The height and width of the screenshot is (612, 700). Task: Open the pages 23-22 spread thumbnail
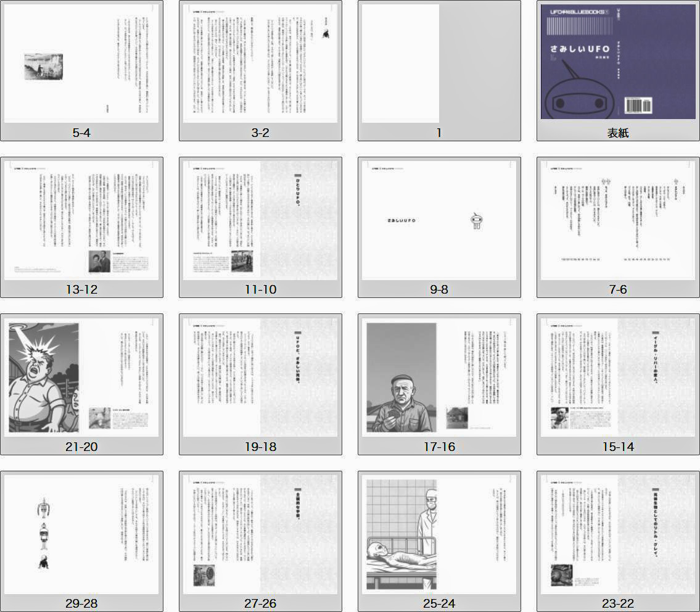coord(617,534)
